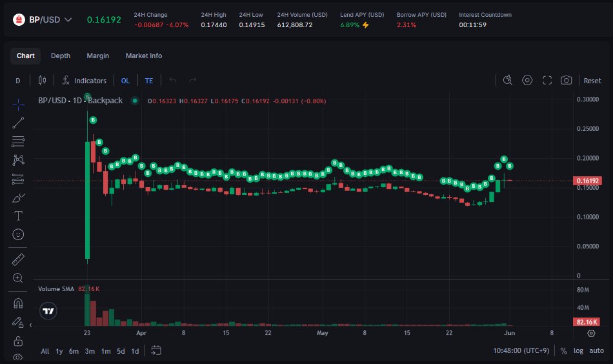613x364 pixels.
Task: Activate the zoom in tool
Action: [18, 278]
